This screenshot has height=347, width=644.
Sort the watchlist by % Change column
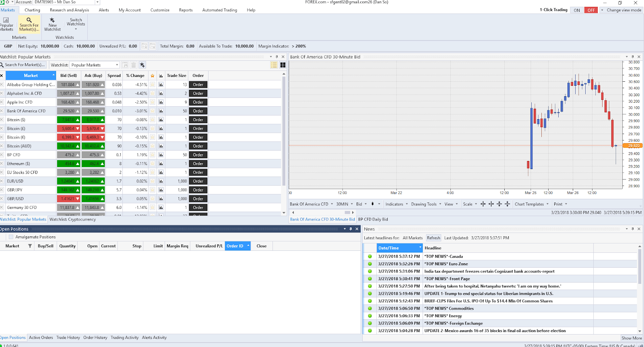coord(135,76)
